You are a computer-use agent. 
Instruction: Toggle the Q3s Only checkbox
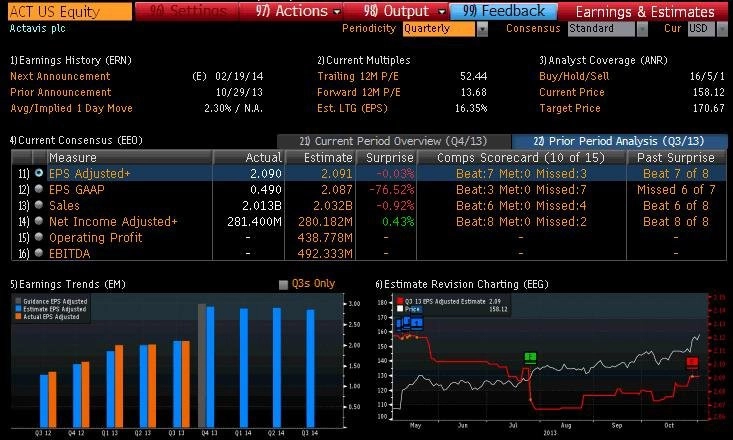tap(283, 284)
